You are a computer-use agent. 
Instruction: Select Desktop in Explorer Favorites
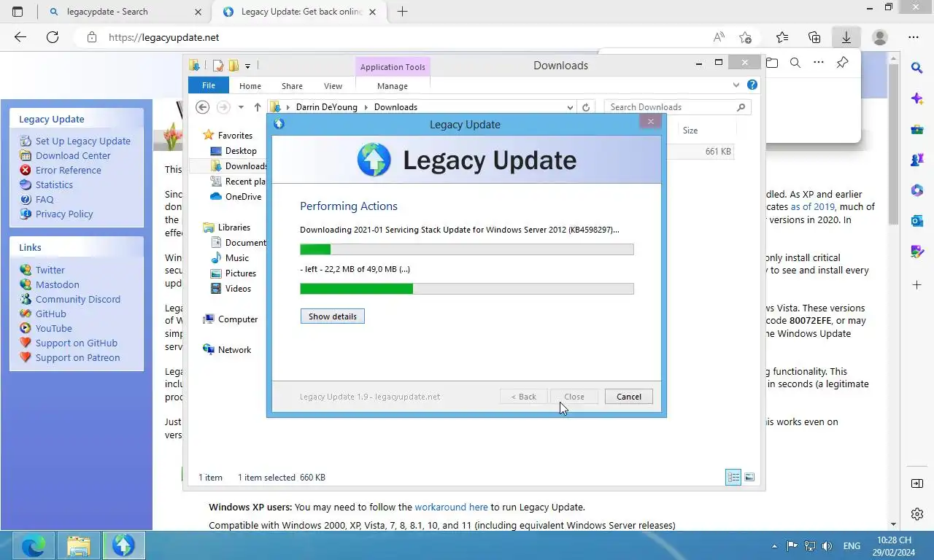coord(241,151)
